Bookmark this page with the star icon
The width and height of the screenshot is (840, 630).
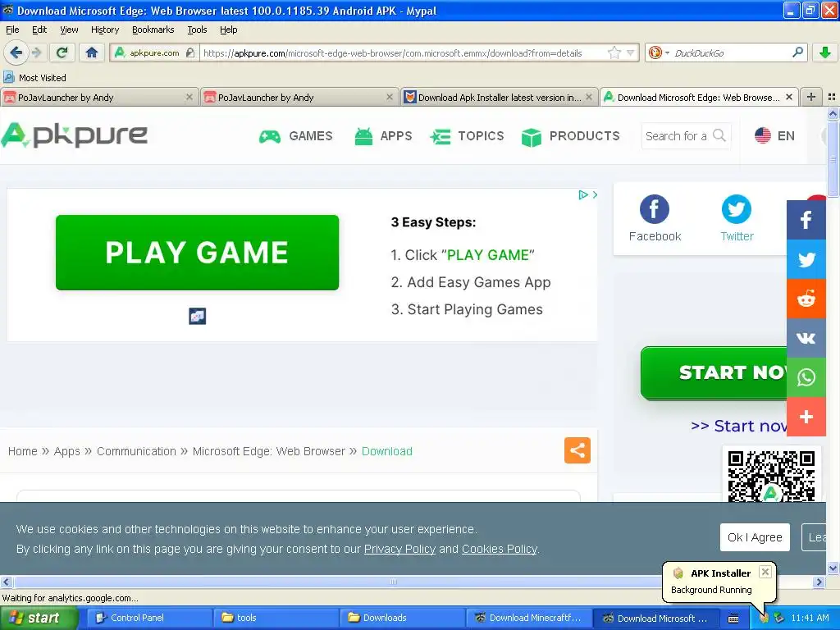[614, 52]
